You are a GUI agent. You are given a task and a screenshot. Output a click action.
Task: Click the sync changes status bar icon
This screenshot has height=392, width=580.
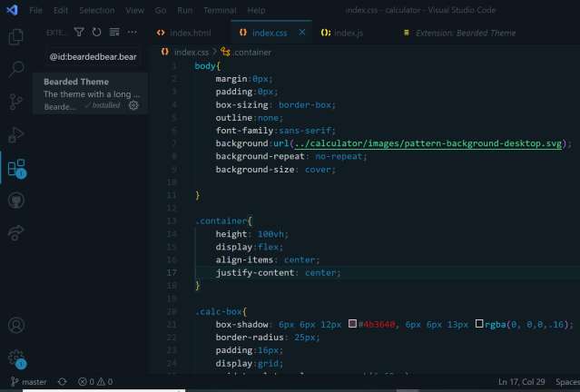click(x=62, y=382)
